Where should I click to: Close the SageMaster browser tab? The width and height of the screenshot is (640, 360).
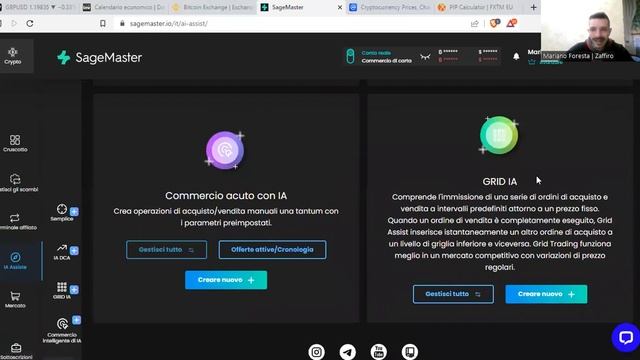point(340,7)
